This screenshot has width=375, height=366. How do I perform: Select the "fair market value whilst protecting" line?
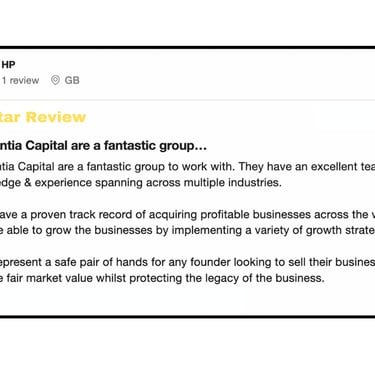(162, 278)
